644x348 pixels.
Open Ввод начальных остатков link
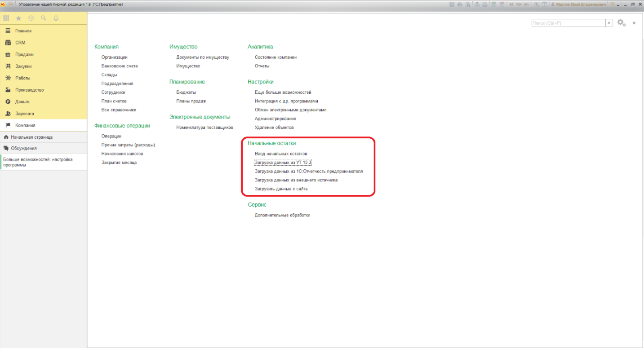[x=281, y=154]
